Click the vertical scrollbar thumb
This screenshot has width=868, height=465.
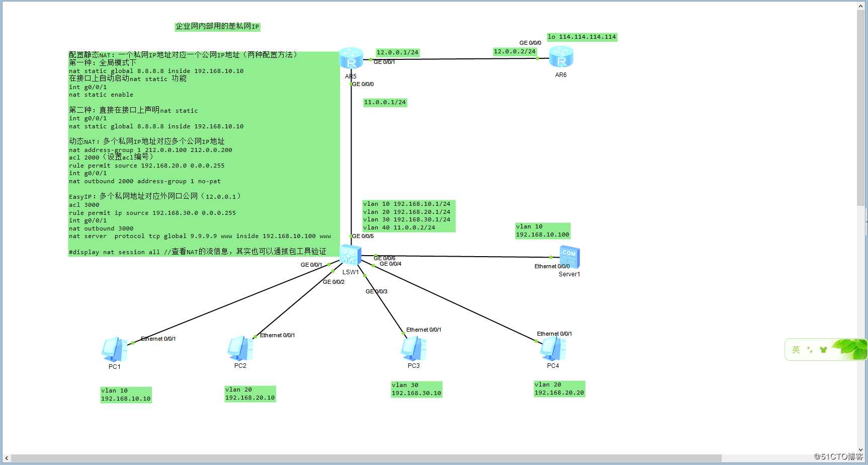(x=861, y=108)
